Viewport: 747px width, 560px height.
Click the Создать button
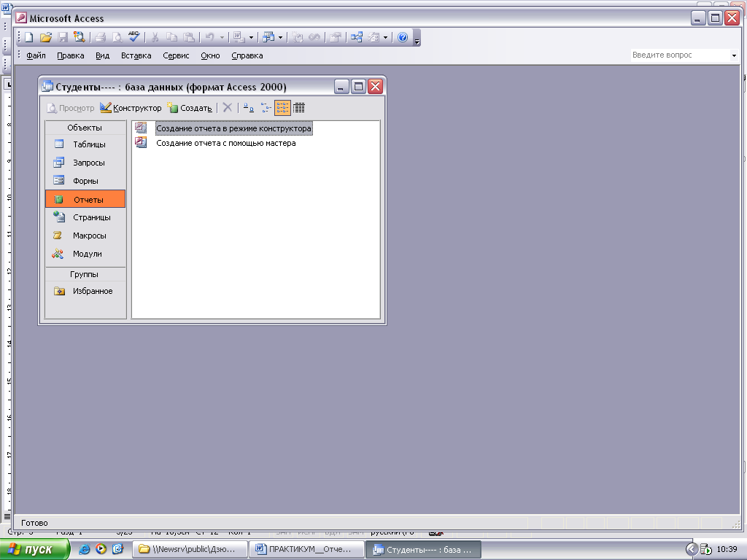(190, 108)
